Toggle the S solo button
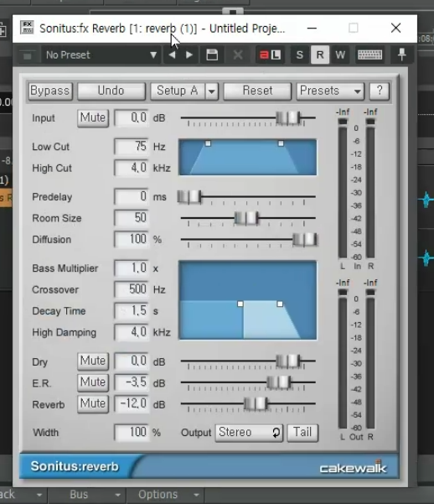Screen dimensions: 434x504 tap(299, 55)
